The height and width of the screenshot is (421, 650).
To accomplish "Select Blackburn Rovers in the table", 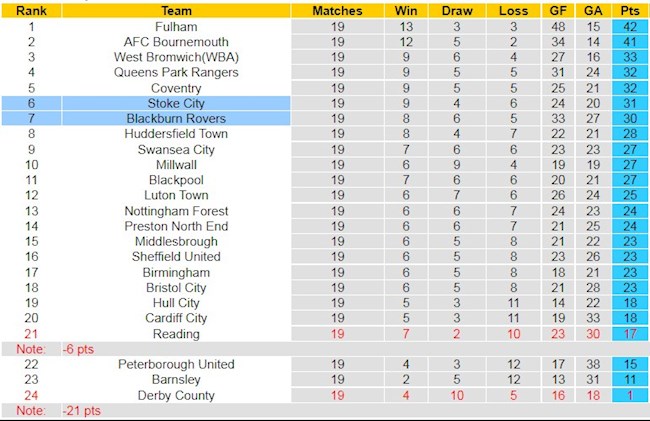I will click(x=176, y=119).
